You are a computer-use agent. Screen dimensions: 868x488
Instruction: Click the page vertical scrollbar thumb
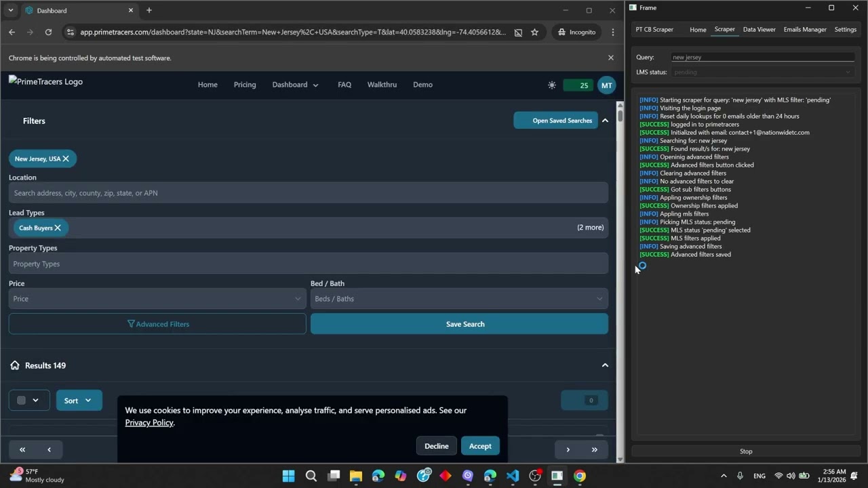(620, 115)
